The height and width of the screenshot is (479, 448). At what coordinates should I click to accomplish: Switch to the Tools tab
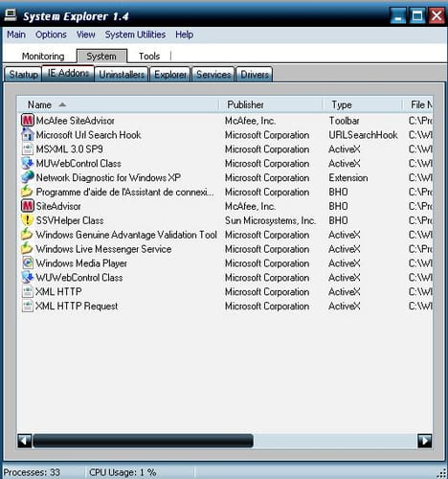pyautogui.click(x=149, y=57)
